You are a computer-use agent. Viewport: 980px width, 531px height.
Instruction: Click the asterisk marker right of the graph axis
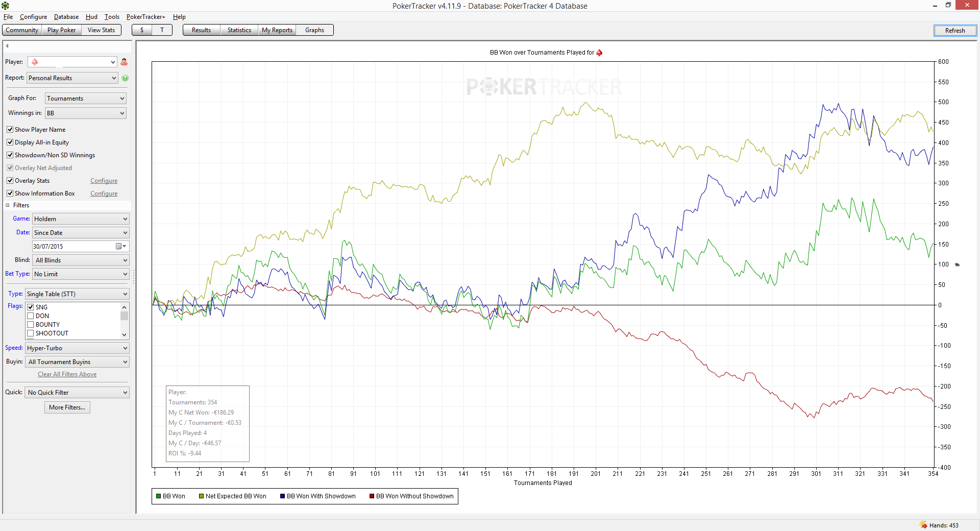tap(958, 264)
